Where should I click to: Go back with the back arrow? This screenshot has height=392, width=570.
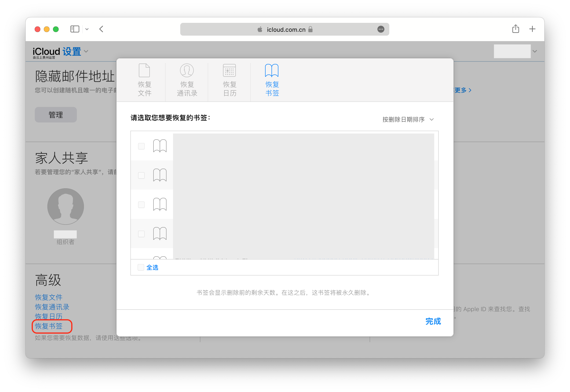(101, 29)
